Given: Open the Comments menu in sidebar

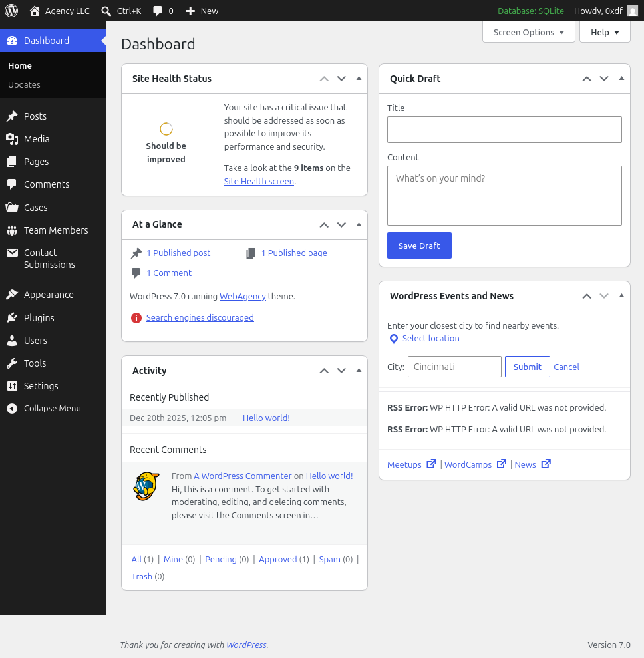Looking at the screenshot, I should click(x=53, y=184).
